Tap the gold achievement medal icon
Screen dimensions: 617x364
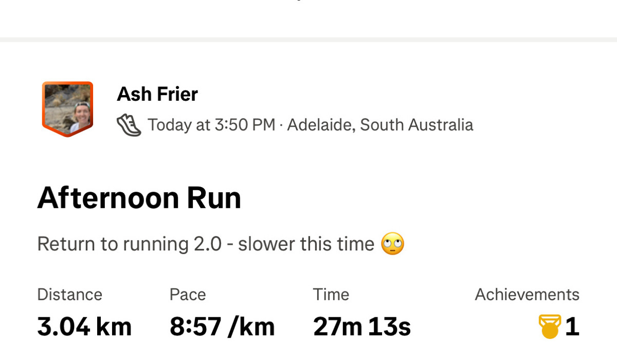[550, 327]
